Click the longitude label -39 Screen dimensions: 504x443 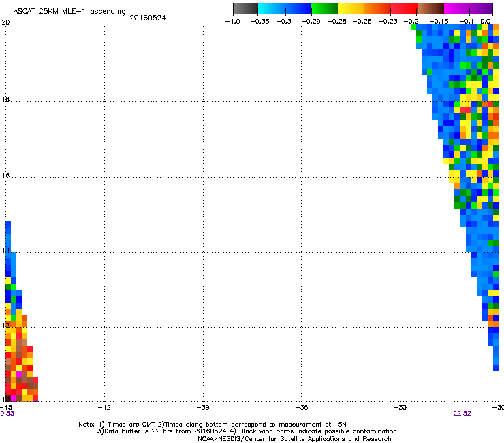[x=203, y=408]
